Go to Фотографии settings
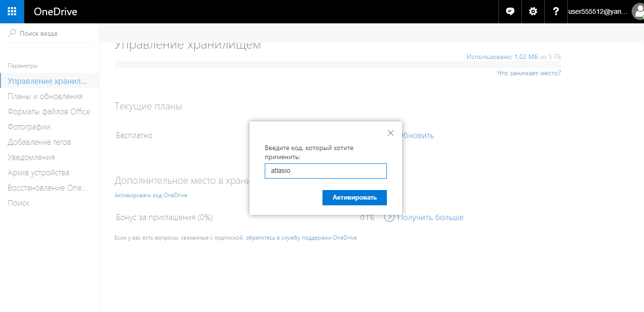Screen dimensions: 644x312 29,127
